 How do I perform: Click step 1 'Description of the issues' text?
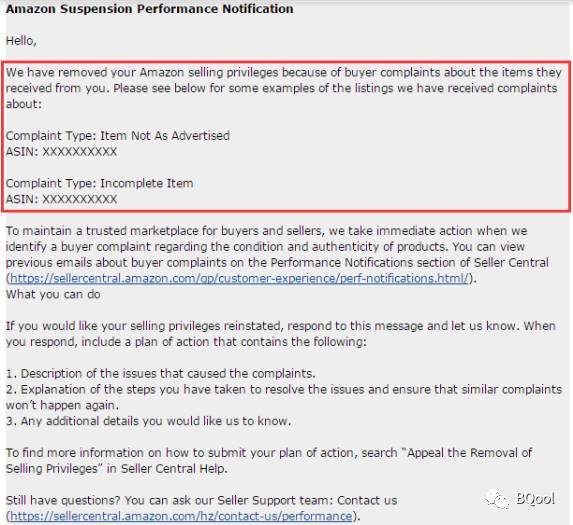pyautogui.click(x=160, y=373)
